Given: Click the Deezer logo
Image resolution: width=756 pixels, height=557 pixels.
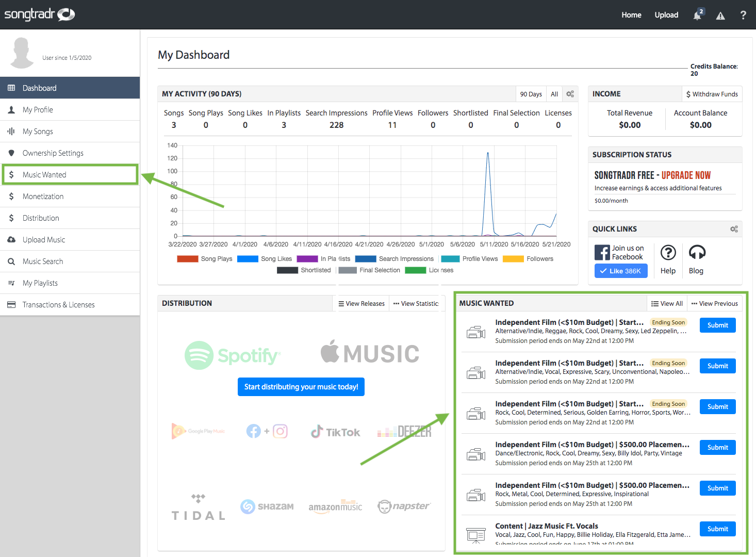Looking at the screenshot, I should click(404, 432).
